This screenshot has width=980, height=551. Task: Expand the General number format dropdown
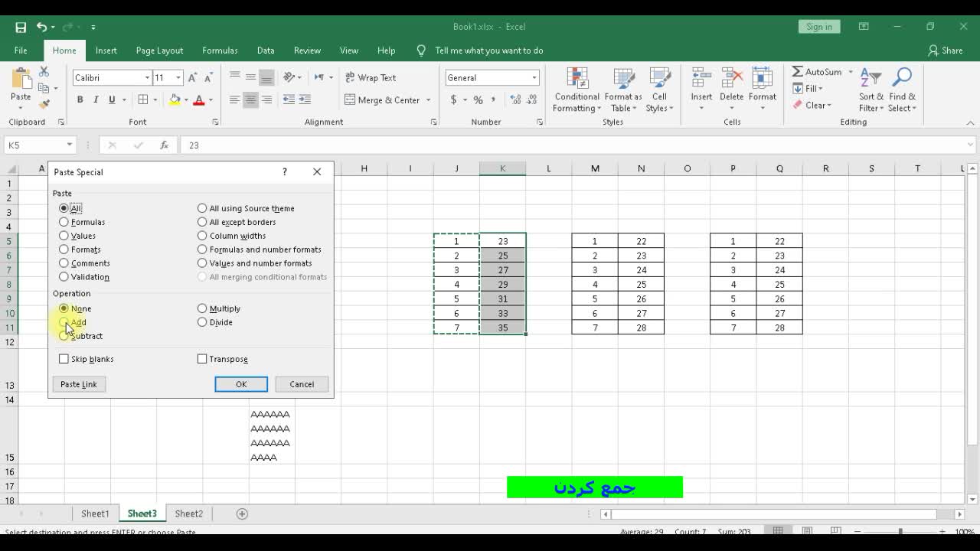click(x=534, y=78)
